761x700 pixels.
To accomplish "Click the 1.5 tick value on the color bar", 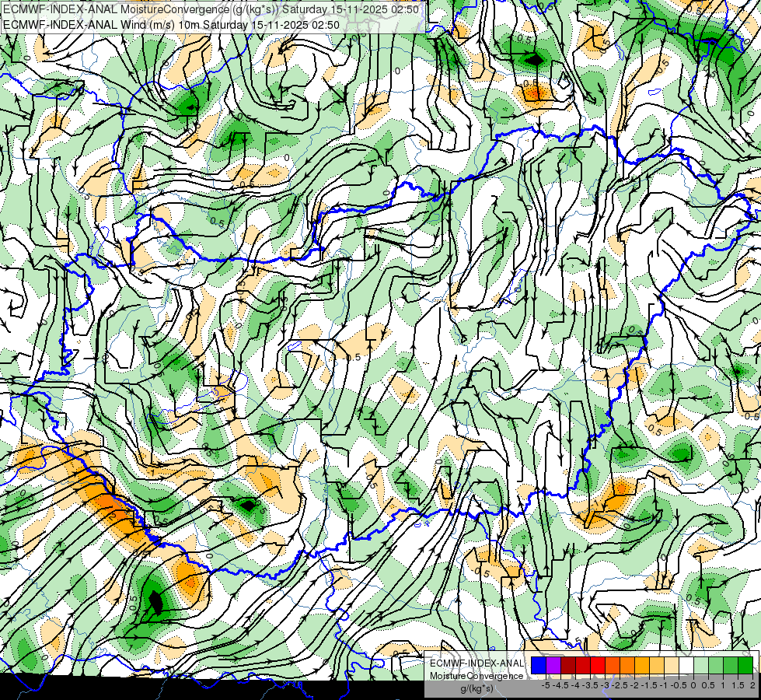I will [x=737, y=685].
